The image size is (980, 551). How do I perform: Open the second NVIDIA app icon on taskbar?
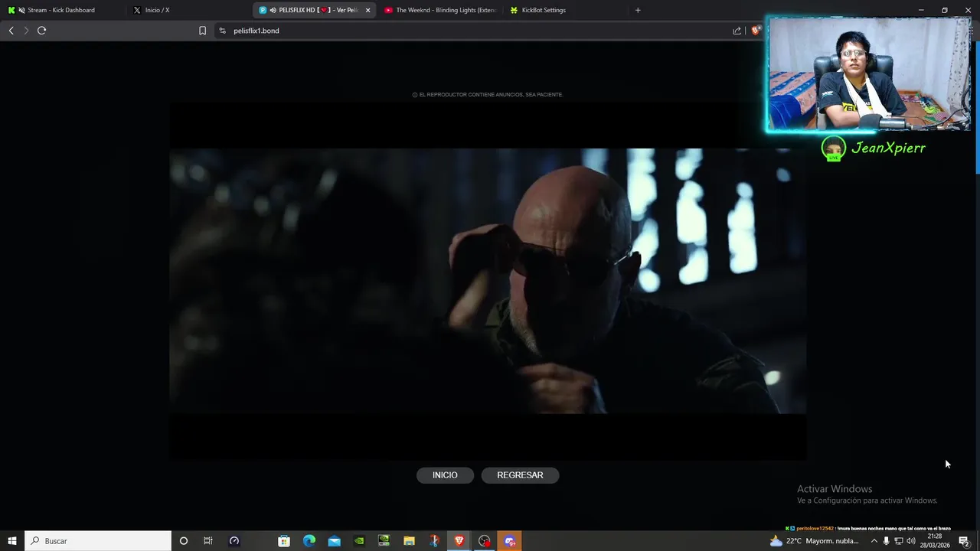[x=384, y=541]
